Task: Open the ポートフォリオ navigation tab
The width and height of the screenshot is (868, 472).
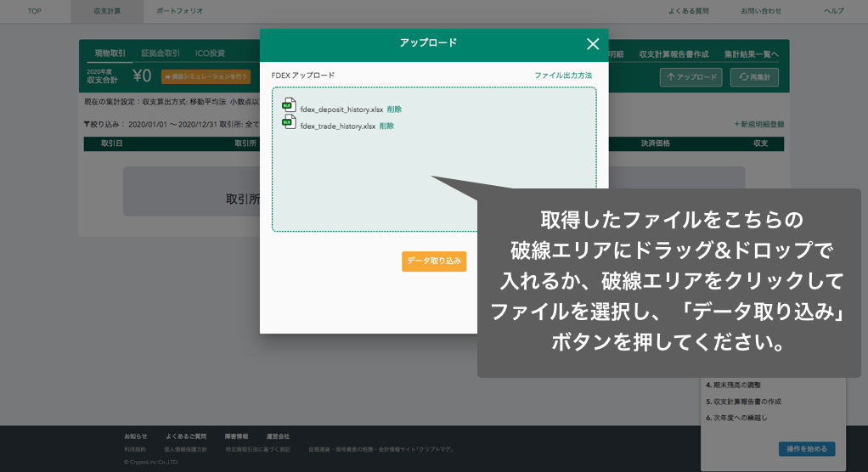Action: click(179, 11)
